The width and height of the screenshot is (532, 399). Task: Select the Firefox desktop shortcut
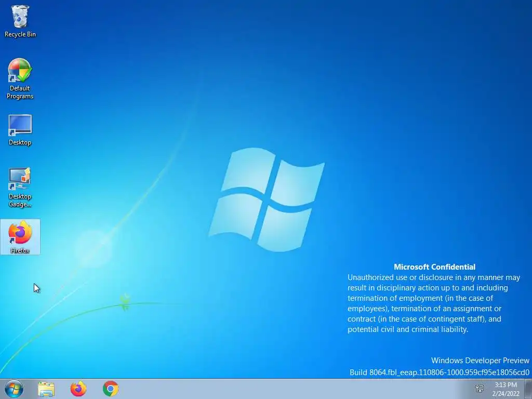[20, 237]
